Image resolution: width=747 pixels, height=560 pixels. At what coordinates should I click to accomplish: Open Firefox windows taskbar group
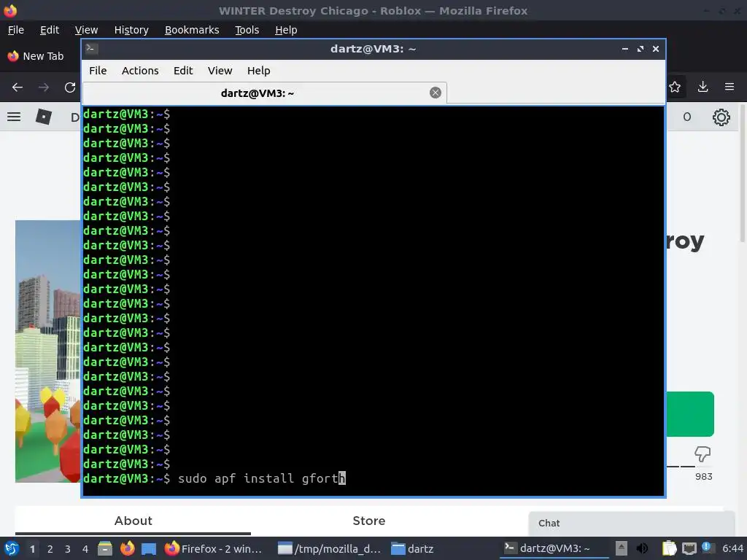click(213, 548)
